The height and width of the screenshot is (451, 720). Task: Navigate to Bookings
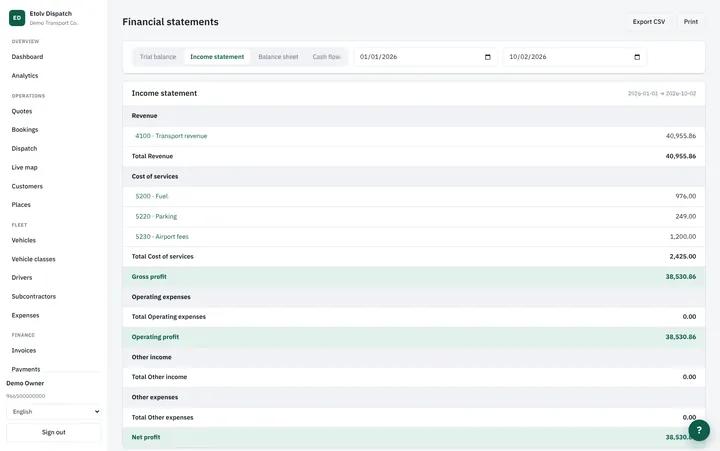tap(25, 130)
